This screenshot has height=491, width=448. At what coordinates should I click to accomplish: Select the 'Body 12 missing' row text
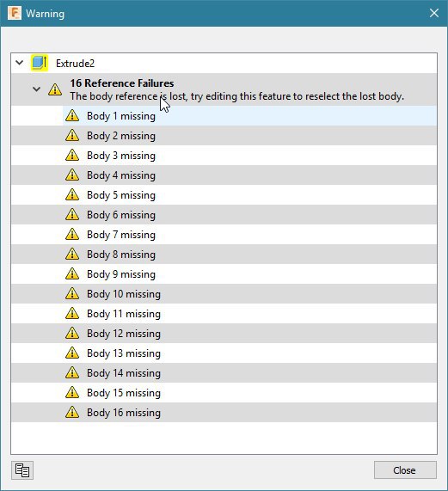coord(124,333)
